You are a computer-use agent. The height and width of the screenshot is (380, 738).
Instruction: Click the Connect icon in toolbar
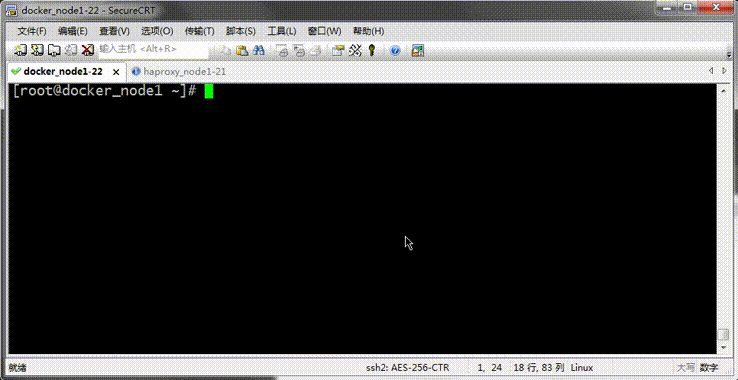click(x=20, y=50)
